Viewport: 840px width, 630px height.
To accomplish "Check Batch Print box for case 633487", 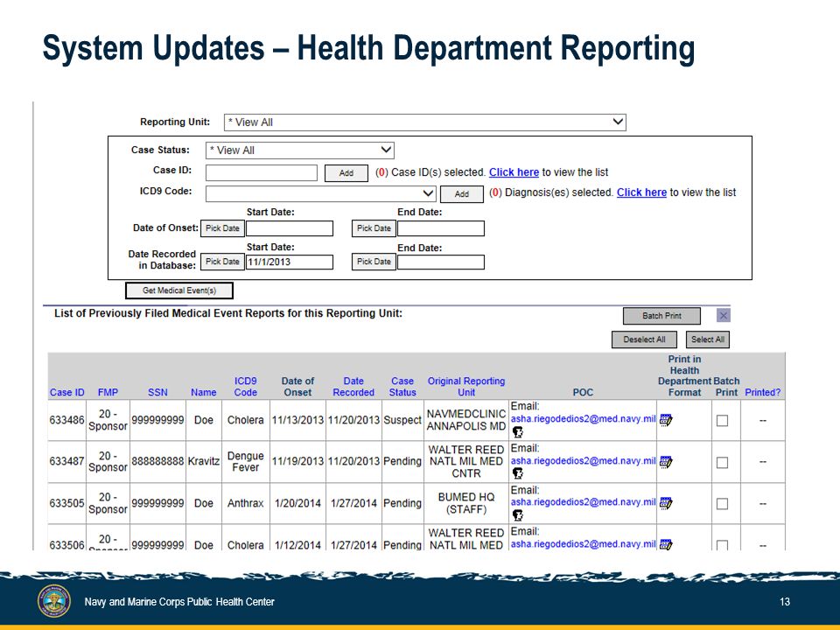I will coord(722,462).
